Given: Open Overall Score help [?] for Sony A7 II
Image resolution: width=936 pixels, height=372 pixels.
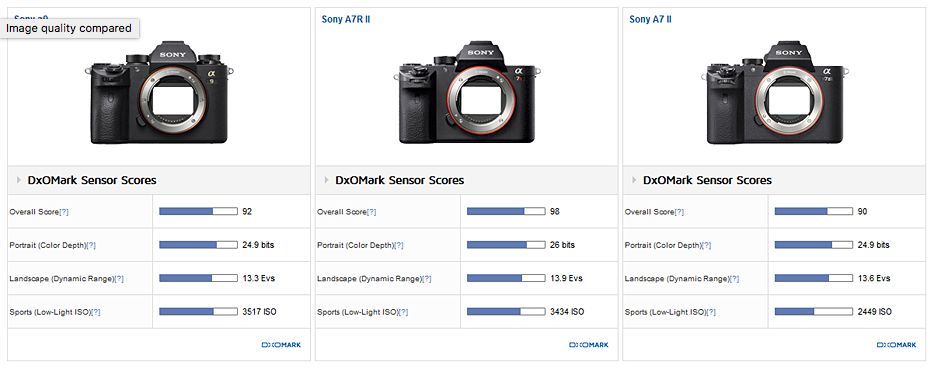Looking at the screenshot, I should coord(679,212).
